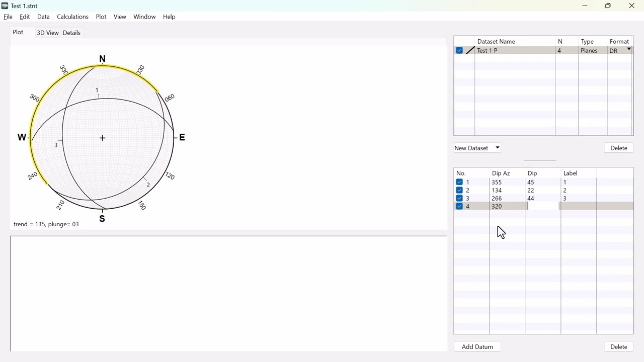The image size is (644, 362).
Task: Select Dip Az value 134 in row 2
Action: pyautogui.click(x=497, y=191)
